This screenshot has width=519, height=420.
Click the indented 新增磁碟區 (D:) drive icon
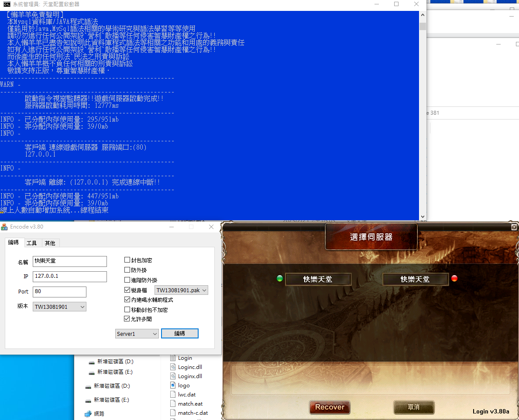coord(92,362)
